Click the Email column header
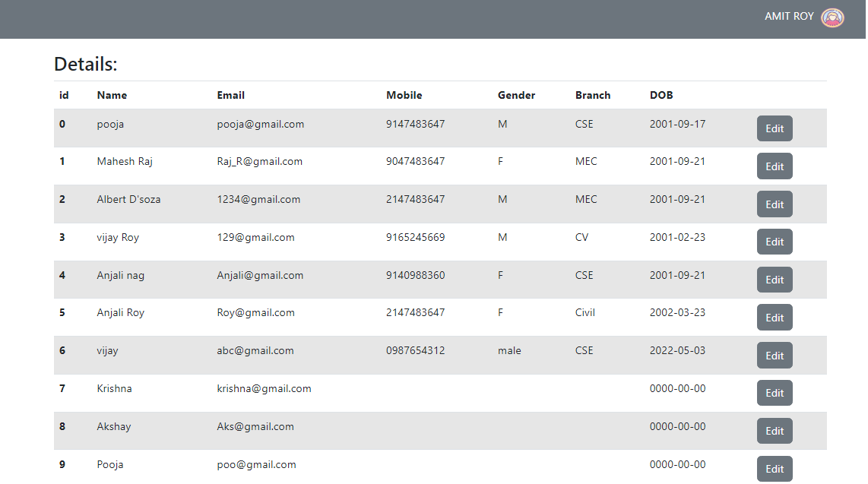Viewport: 868px width, 484px height. (x=231, y=95)
